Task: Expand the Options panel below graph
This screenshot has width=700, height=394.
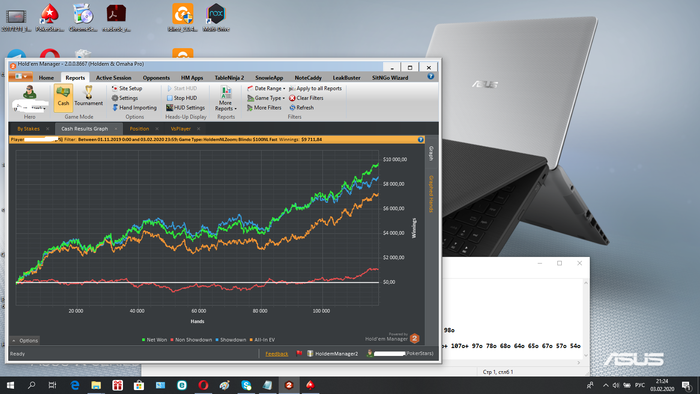Action: coord(25,340)
